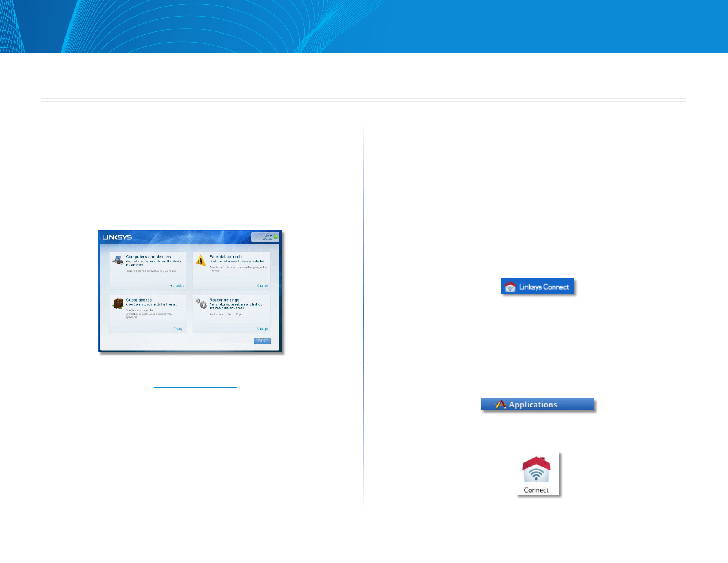728x563 pixels.
Task: Click the Connect label under the house icon
Action: click(536, 490)
